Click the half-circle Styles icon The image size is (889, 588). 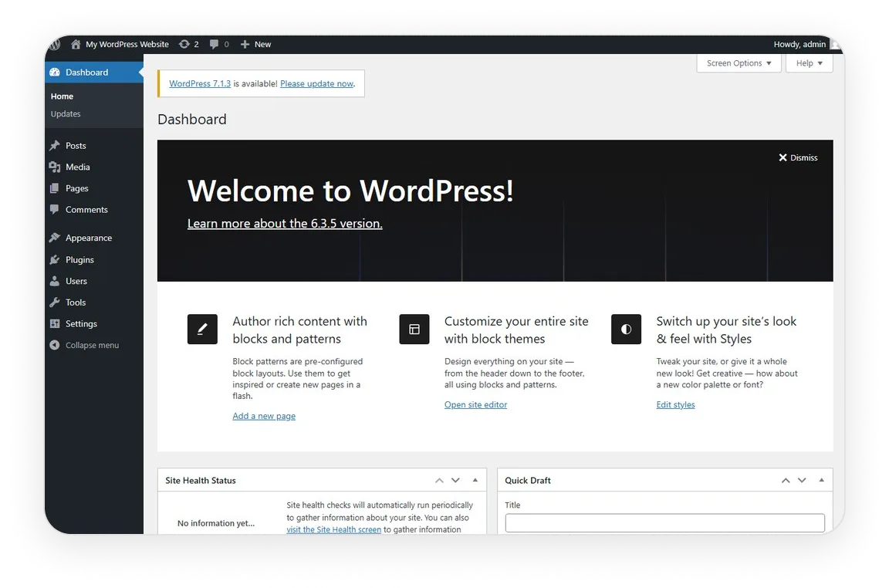pos(626,329)
